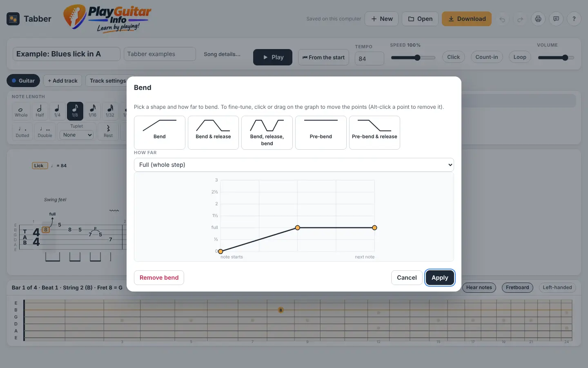The height and width of the screenshot is (368, 588).
Task: Select the Bend shape preset
Action: click(x=159, y=132)
